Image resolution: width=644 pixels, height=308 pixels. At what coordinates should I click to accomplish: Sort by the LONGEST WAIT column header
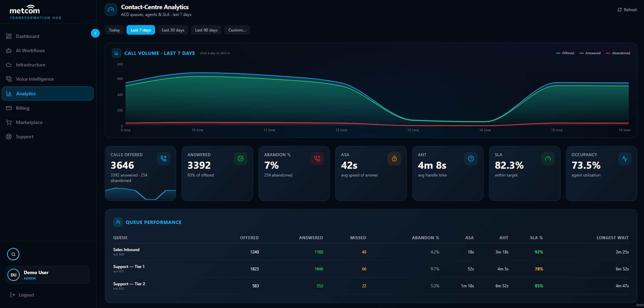pos(612,238)
